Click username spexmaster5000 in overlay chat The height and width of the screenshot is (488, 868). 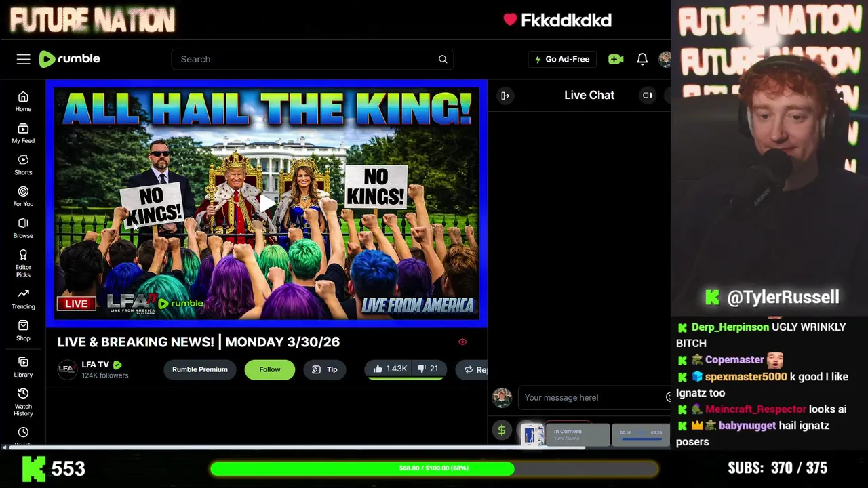tap(746, 377)
